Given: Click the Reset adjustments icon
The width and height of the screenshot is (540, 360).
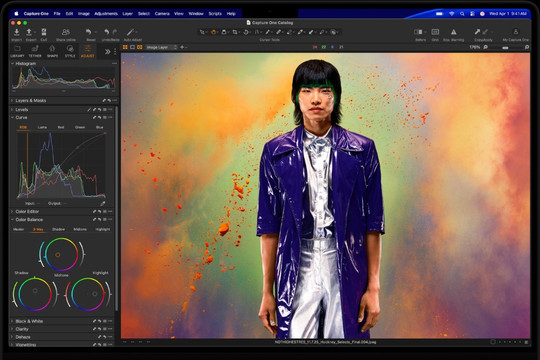Looking at the screenshot, I should (x=89, y=32).
